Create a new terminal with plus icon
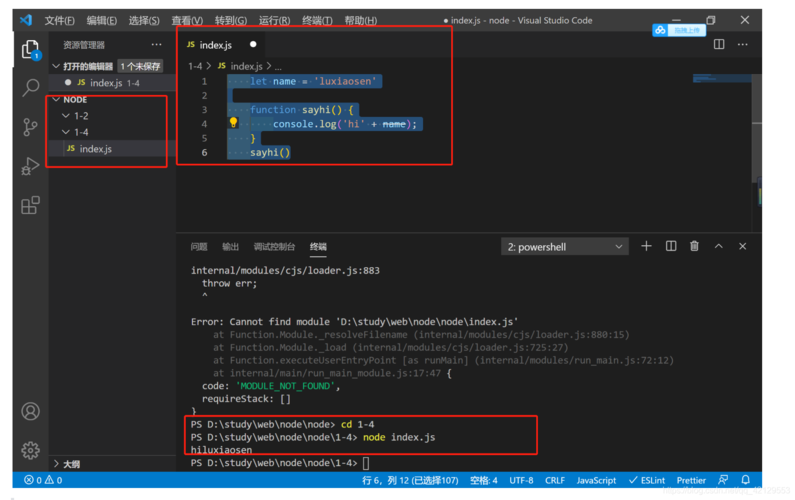The width and height of the screenshot is (795, 500). [646, 246]
